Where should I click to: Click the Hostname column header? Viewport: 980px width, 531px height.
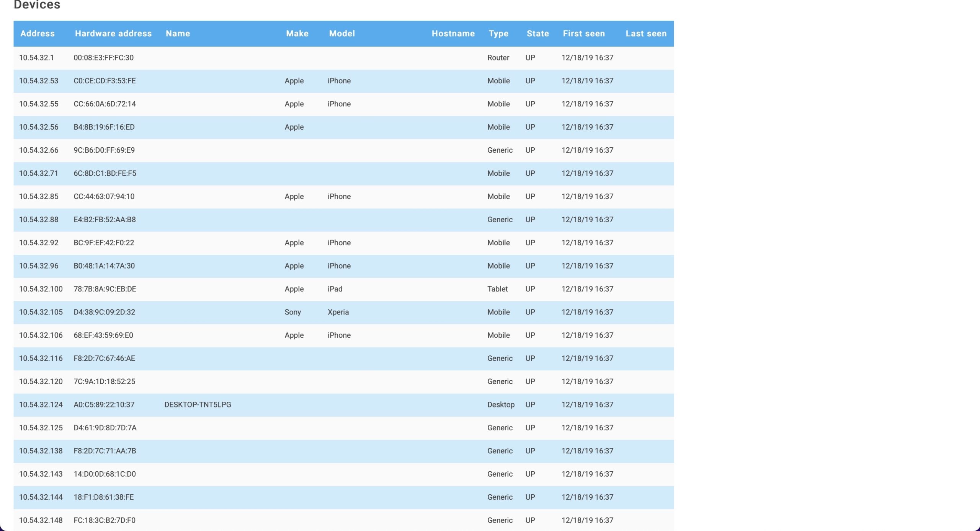coord(453,34)
